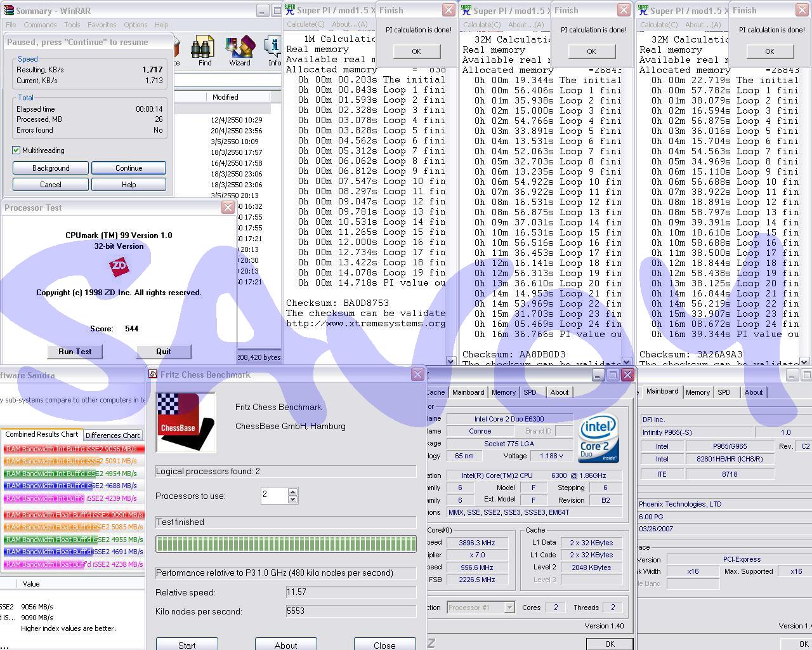812x650 pixels.
Task: Quit the CPUmark Processor Test
Action: [x=163, y=352]
